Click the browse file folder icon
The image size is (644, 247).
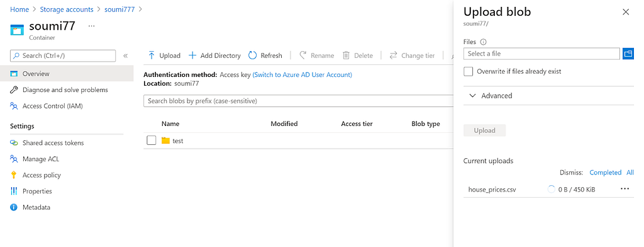(x=628, y=54)
